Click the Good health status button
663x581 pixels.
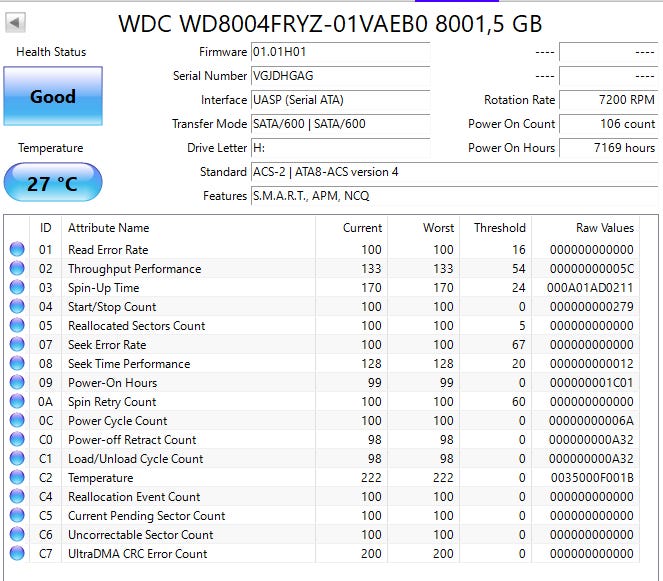tap(53, 96)
